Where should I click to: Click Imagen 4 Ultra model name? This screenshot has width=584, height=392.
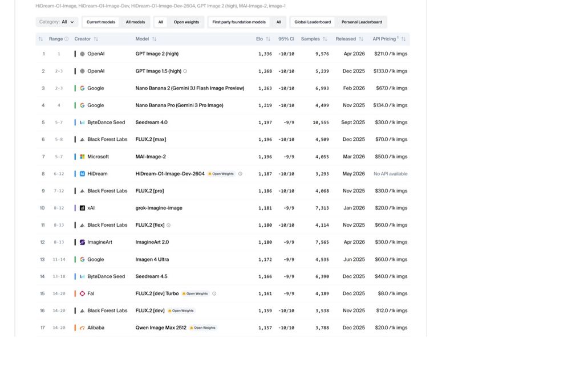tap(152, 259)
